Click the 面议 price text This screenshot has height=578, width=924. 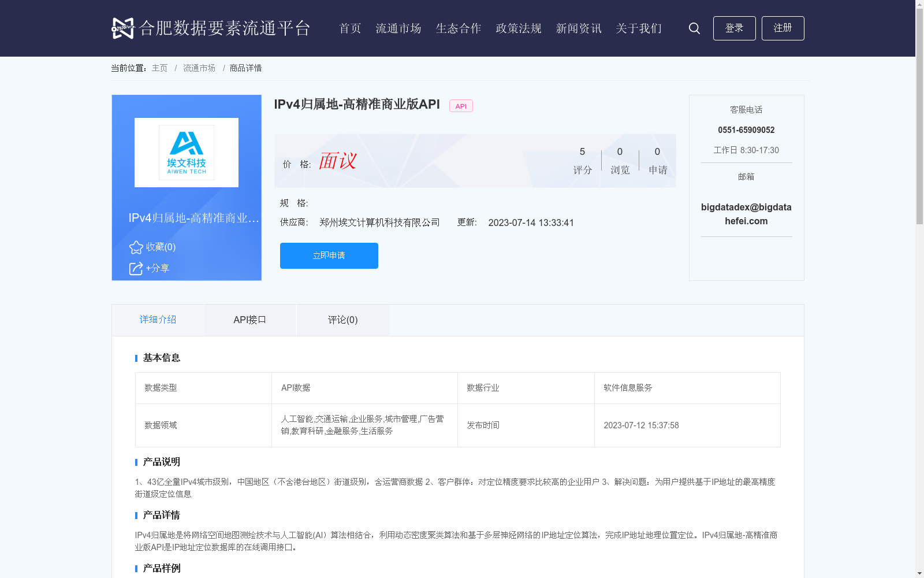tap(337, 161)
